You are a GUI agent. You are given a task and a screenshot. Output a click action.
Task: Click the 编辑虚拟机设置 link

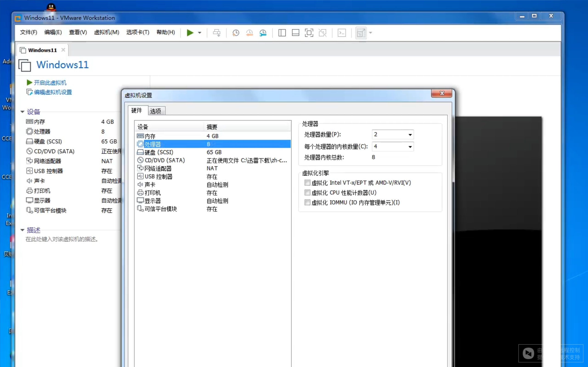click(x=53, y=92)
